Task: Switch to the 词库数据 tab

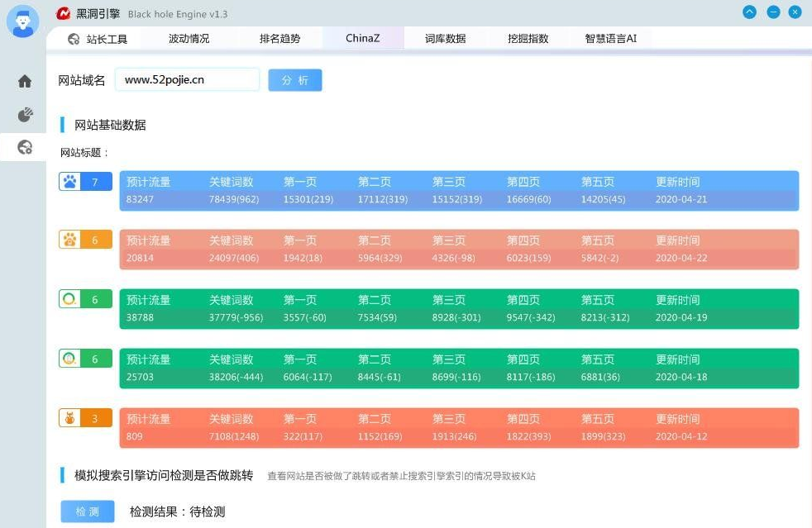Action: (445, 37)
